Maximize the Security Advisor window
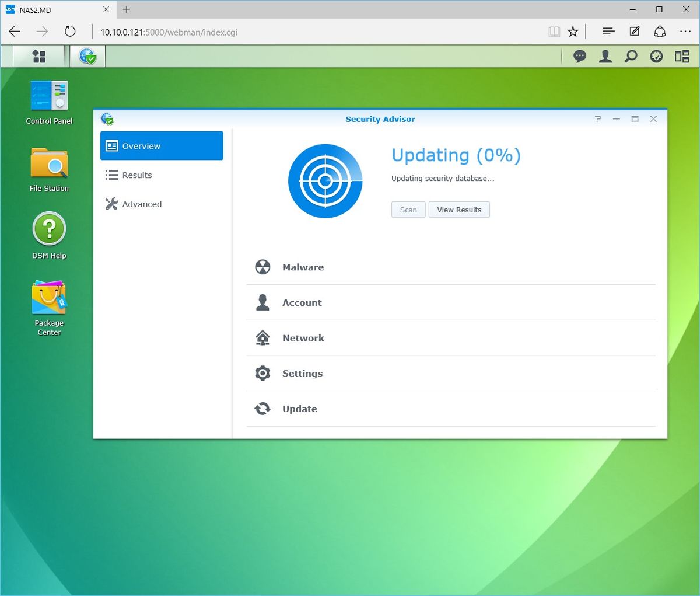 pyautogui.click(x=635, y=119)
